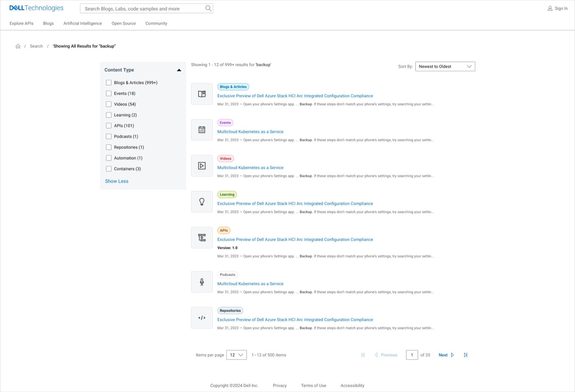The height and width of the screenshot is (392, 575).
Task: Click the Videos tag badge
Action: click(226, 158)
